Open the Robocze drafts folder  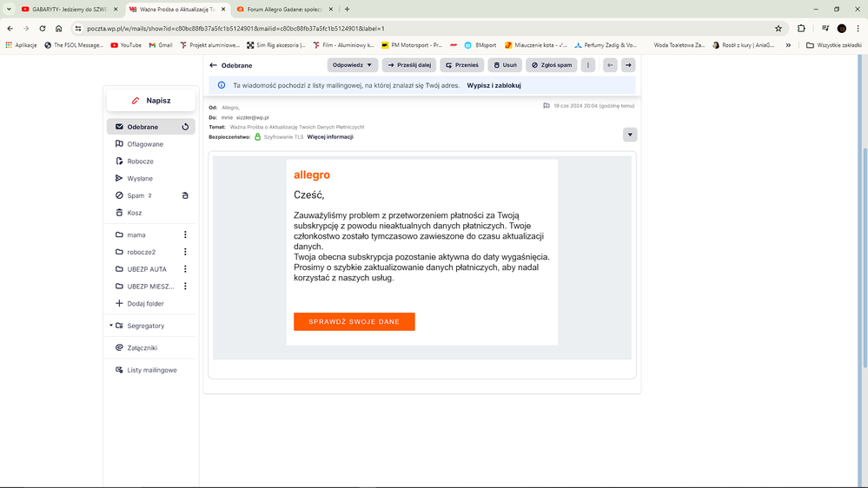[140, 161]
